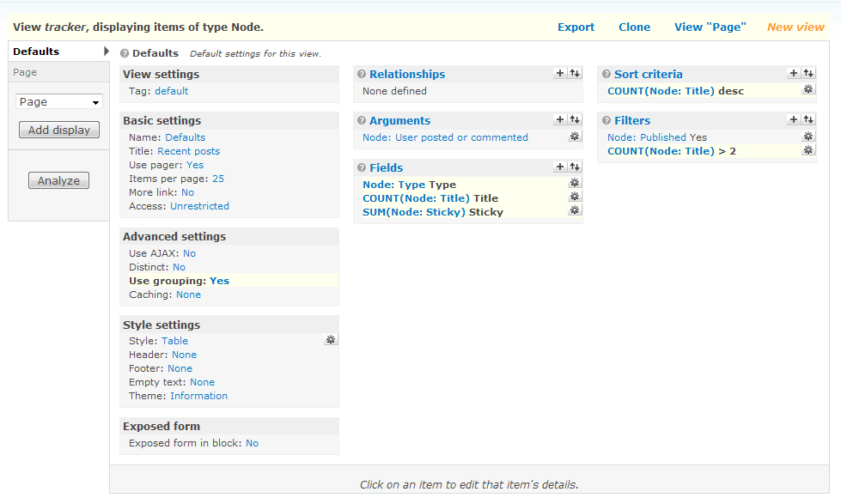841x504 pixels.
Task: Toggle the Distinct setting value
Action: 179,267
